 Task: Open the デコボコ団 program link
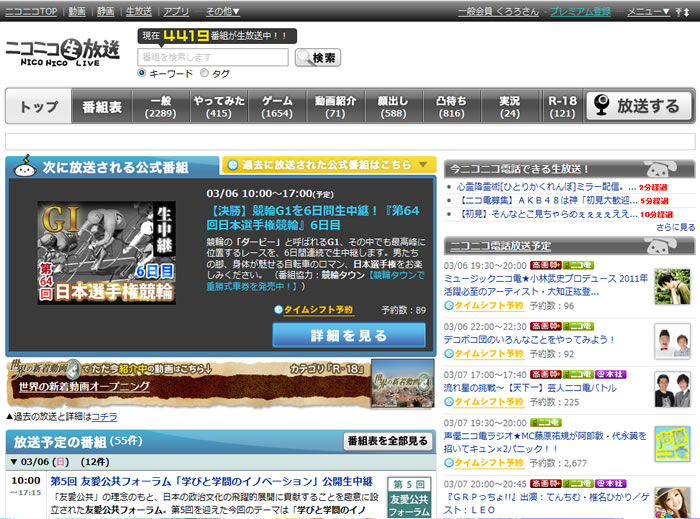point(529,340)
